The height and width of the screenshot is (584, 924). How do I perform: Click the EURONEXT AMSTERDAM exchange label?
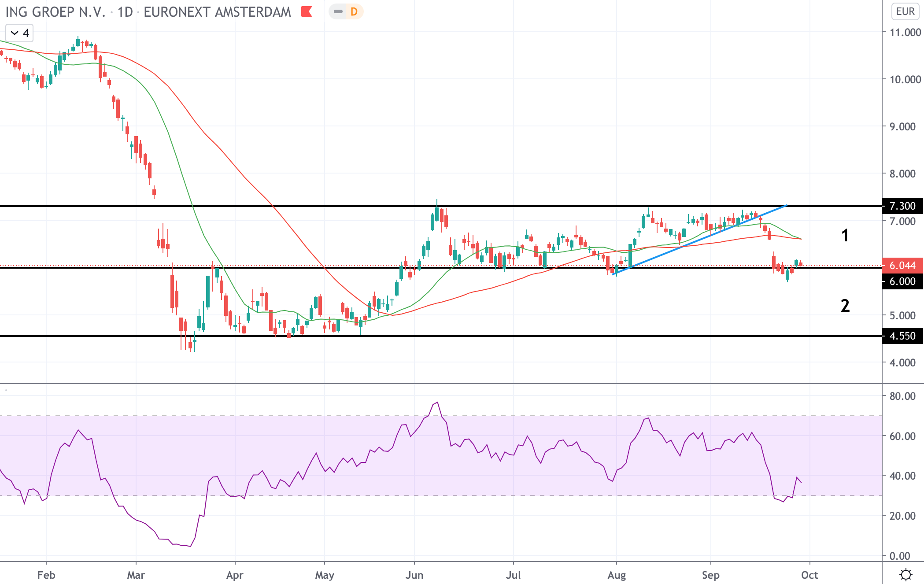(x=217, y=12)
